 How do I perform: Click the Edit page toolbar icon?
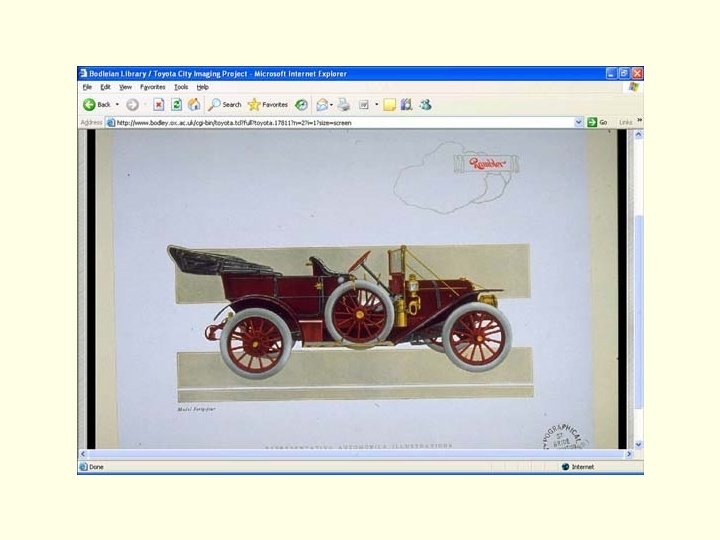[x=364, y=105]
